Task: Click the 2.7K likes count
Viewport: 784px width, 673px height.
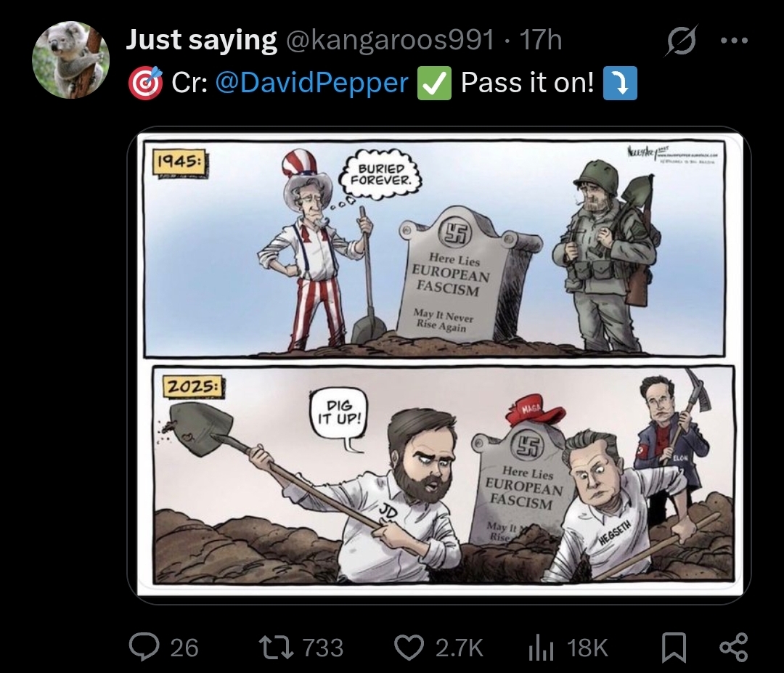Action: tap(459, 648)
